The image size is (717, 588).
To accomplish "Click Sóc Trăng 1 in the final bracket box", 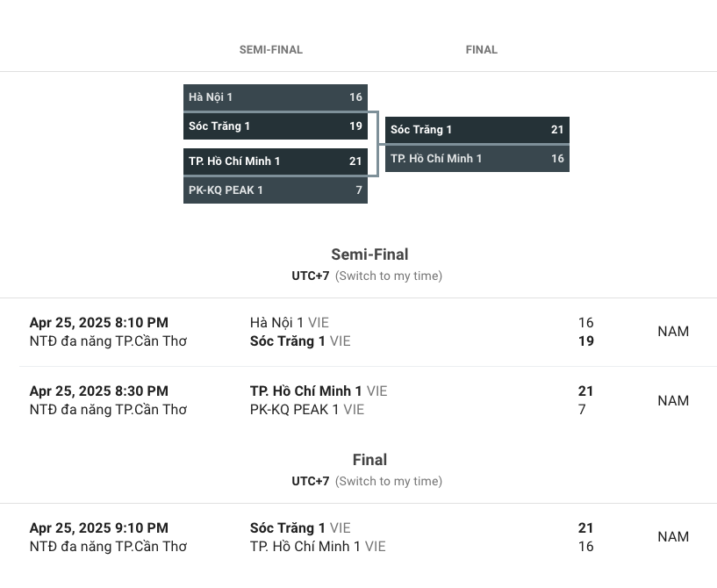I will pos(477,130).
